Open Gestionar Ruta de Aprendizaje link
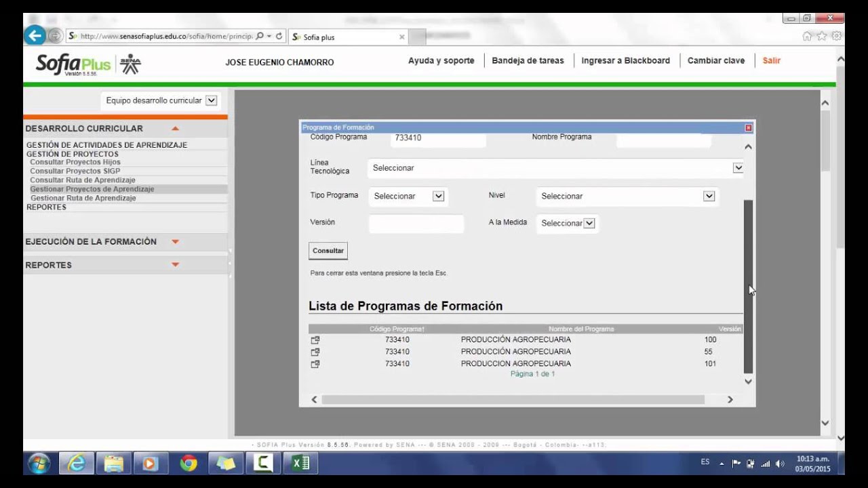The width and height of the screenshot is (868, 488). pos(83,198)
